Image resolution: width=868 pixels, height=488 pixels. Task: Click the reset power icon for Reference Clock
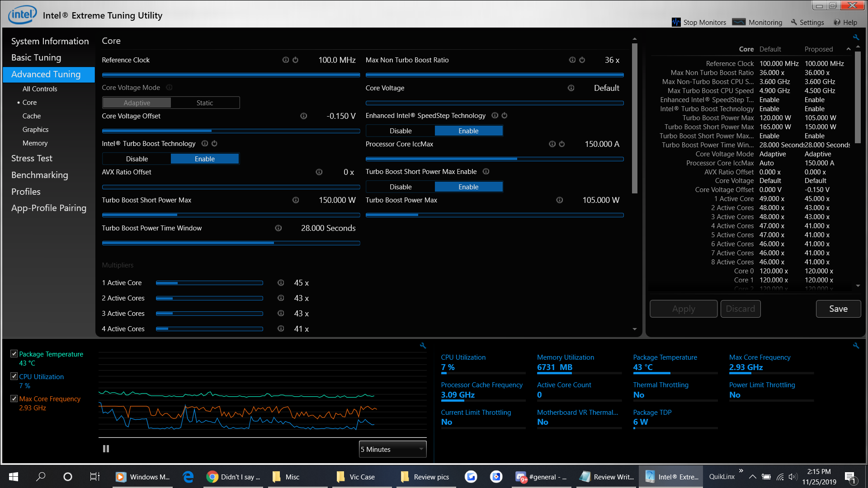295,60
